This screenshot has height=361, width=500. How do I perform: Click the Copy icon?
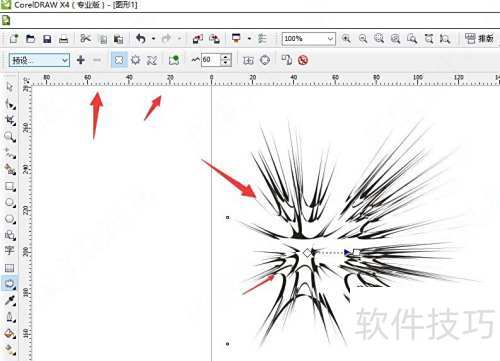[103, 39]
